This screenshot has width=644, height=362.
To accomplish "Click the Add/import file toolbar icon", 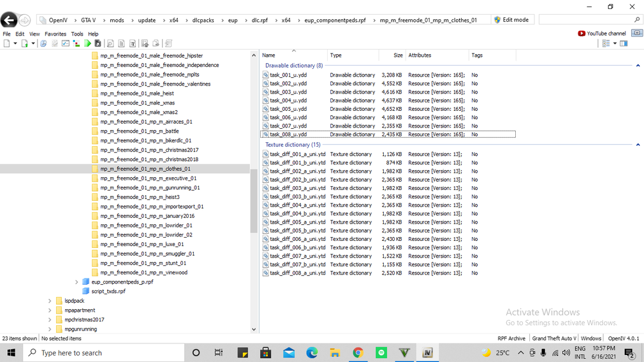I will pyautogui.click(x=24, y=44).
